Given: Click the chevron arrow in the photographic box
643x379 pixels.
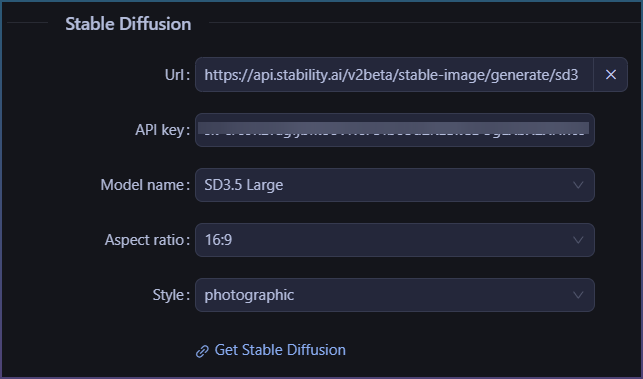Looking at the screenshot, I should (x=578, y=295).
